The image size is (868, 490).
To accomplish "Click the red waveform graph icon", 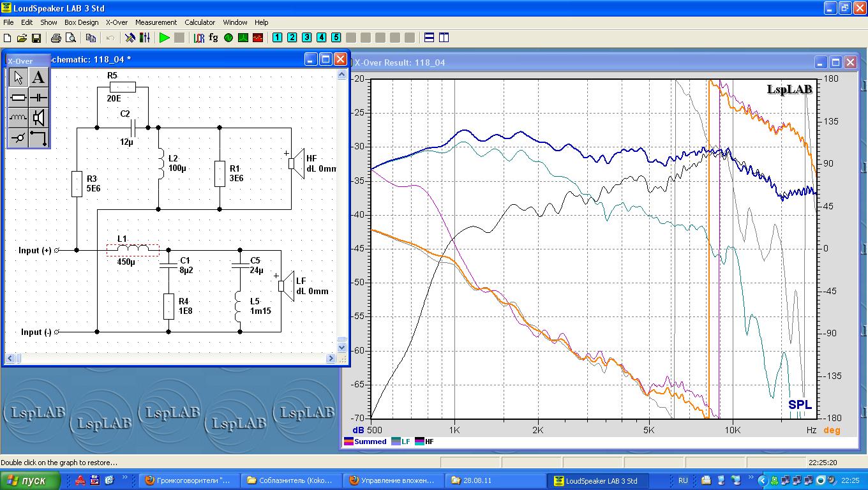I will (257, 38).
